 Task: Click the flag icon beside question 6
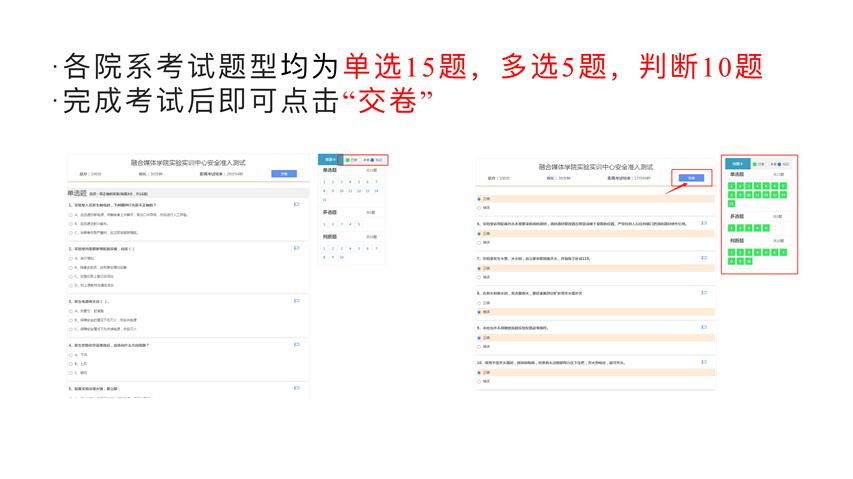[x=704, y=223]
